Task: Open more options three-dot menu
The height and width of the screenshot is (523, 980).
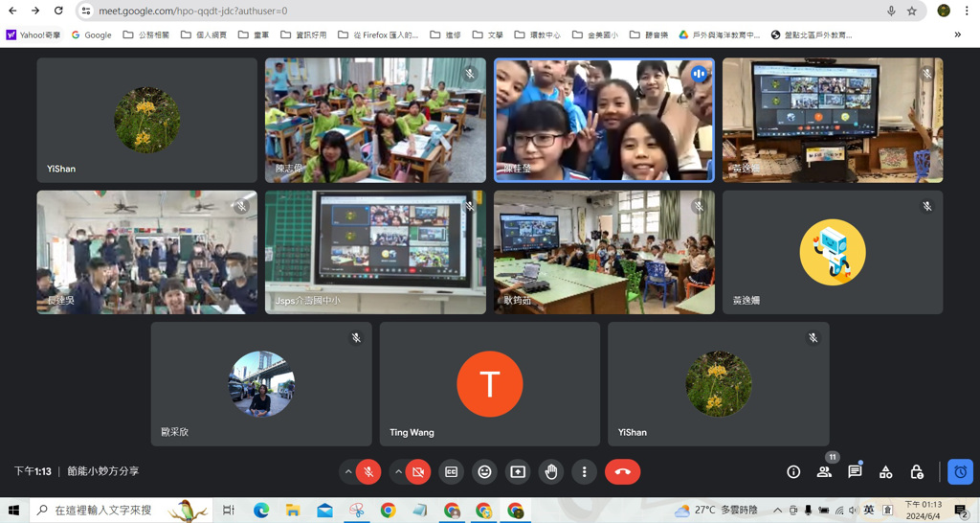Action: 585,471
